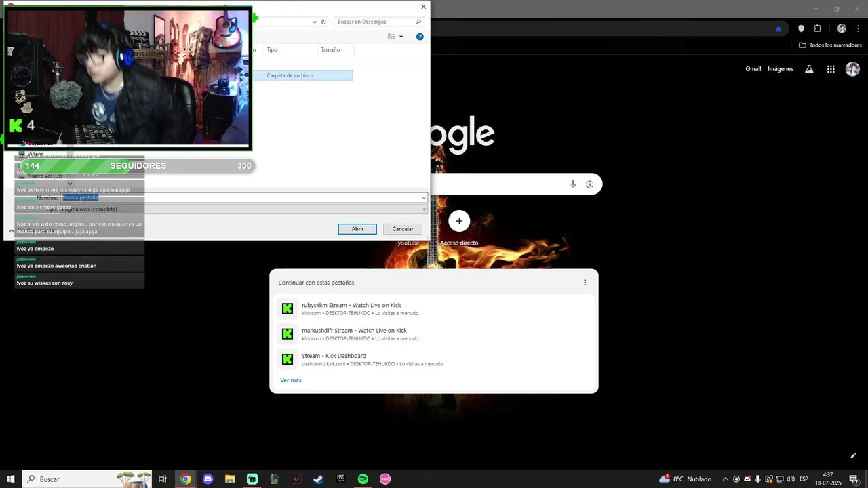Close the file dialog with the X
Screen dimensions: 868x488
pyautogui.click(x=424, y=7)
